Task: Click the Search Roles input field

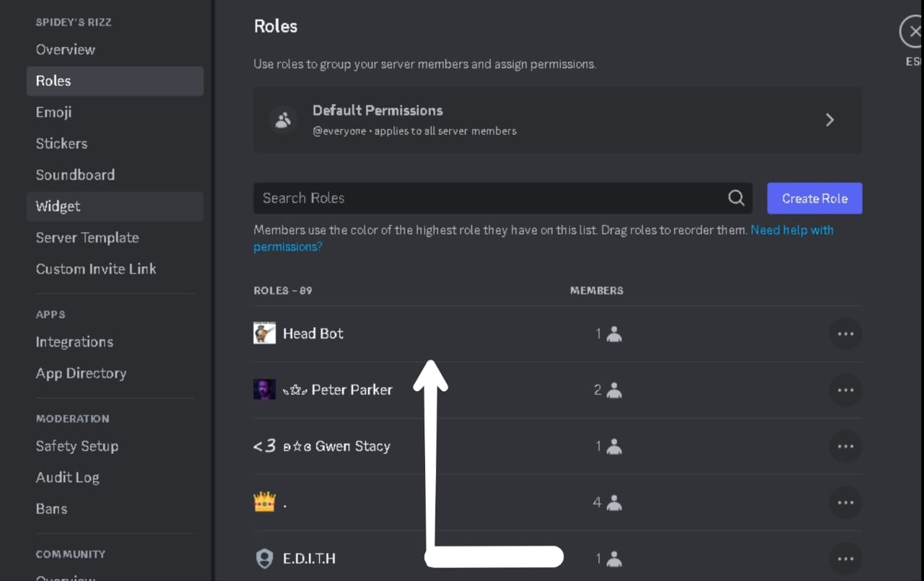Action: [x=491, y=198]
